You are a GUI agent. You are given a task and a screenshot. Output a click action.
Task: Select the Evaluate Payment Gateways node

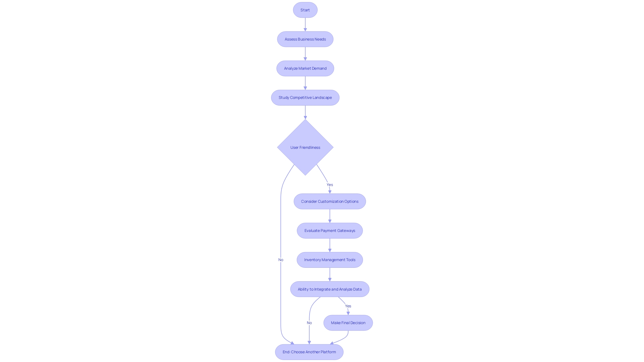(x=329, y=230)
